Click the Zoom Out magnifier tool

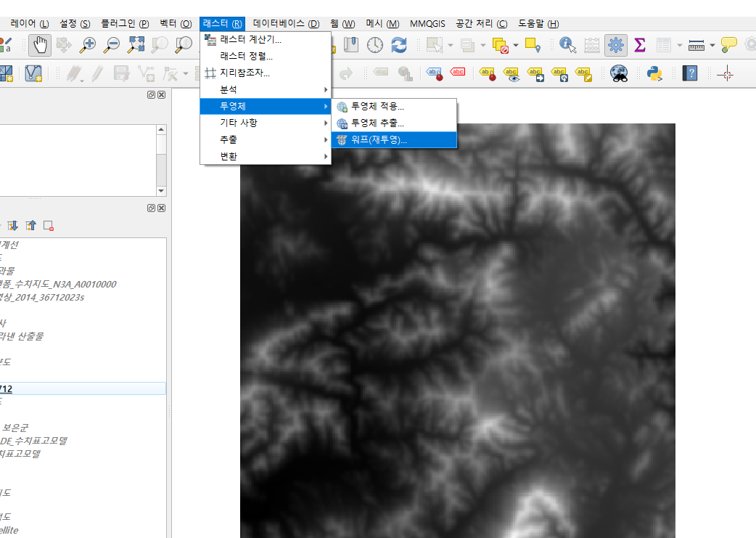click(x=112, y=45)
